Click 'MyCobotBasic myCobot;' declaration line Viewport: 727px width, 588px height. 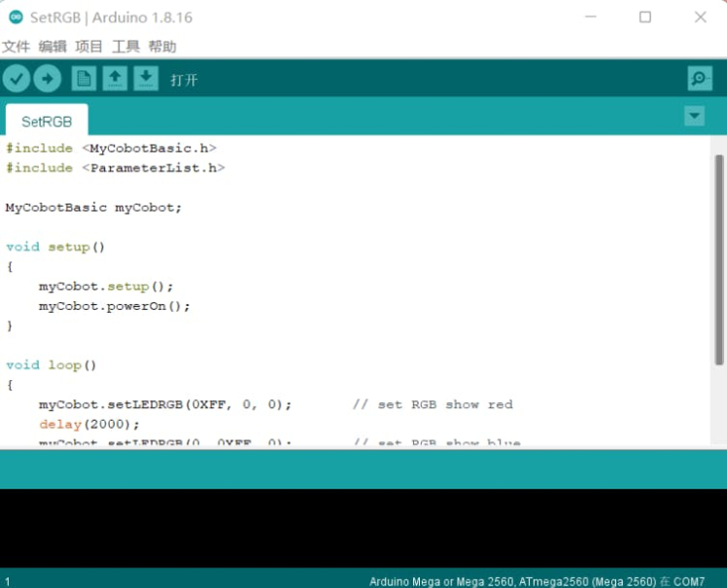click(x=93, y=207)
